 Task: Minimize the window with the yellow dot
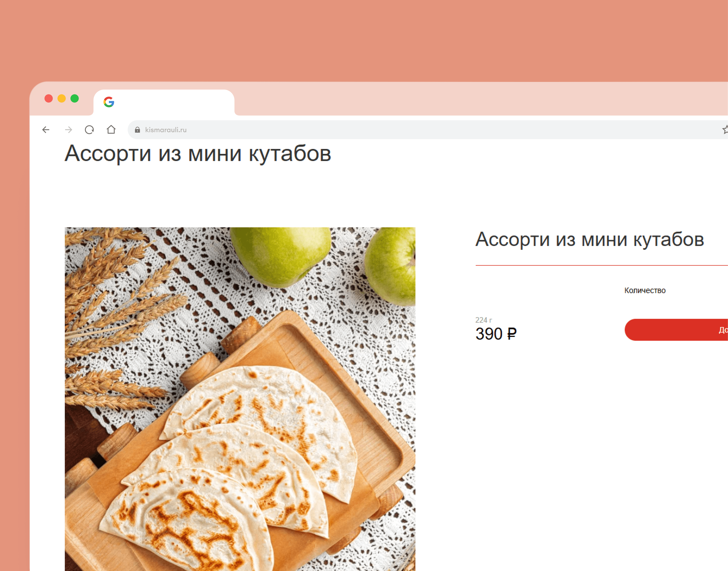tap(62, 99)
